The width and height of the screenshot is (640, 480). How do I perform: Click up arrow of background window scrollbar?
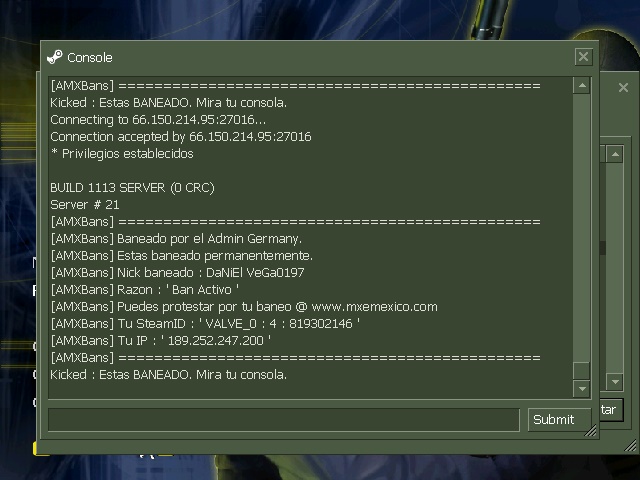pos(615,154)
